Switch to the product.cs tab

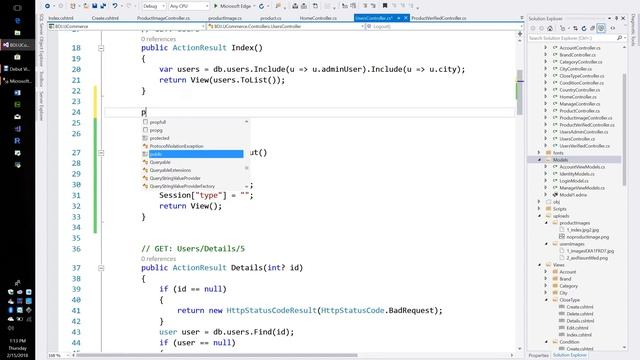[x=271, y=18]
